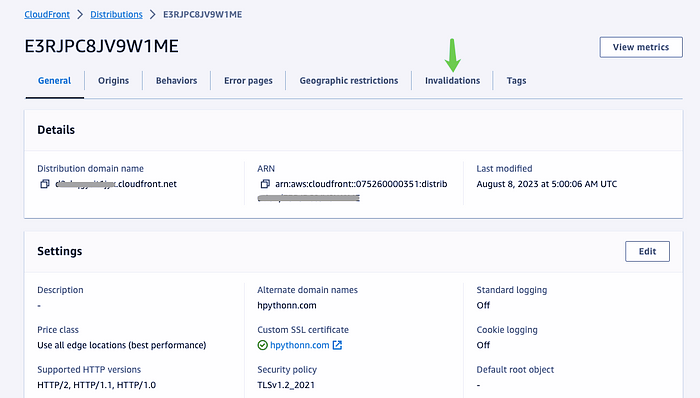Click the green certificate status checkmark
The height and width of the screenshot is (398, 700).
coord(262,345)
